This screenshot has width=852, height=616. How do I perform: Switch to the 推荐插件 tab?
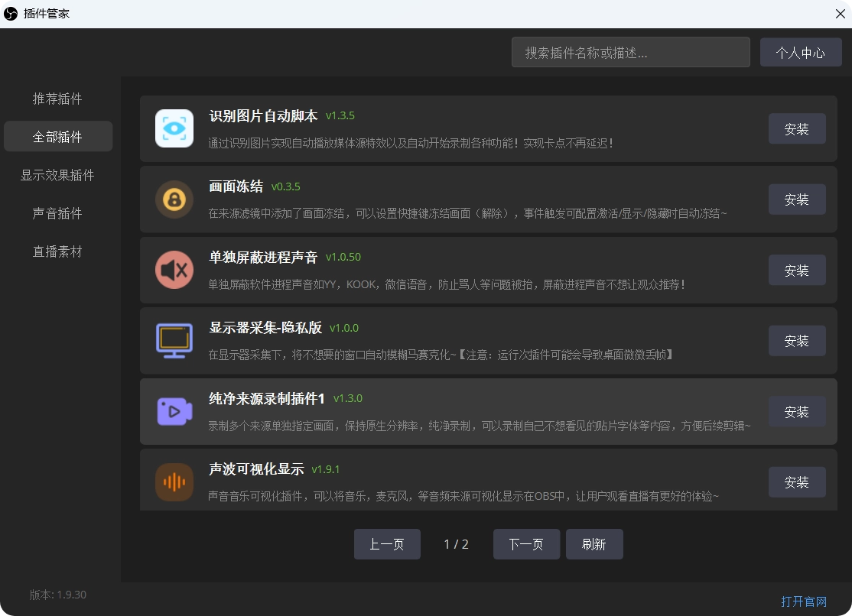click(x=57, y=98)
